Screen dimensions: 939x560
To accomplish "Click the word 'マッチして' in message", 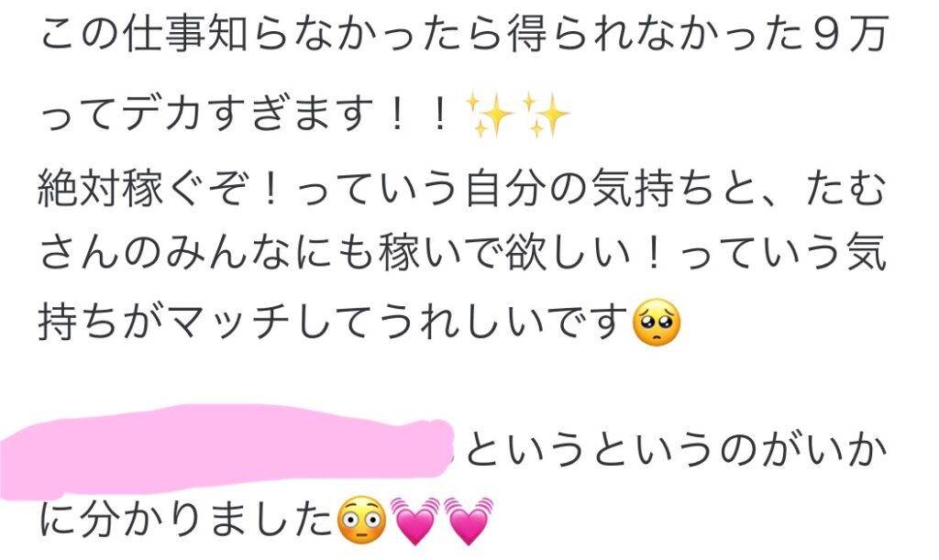I will pos(273,323).
